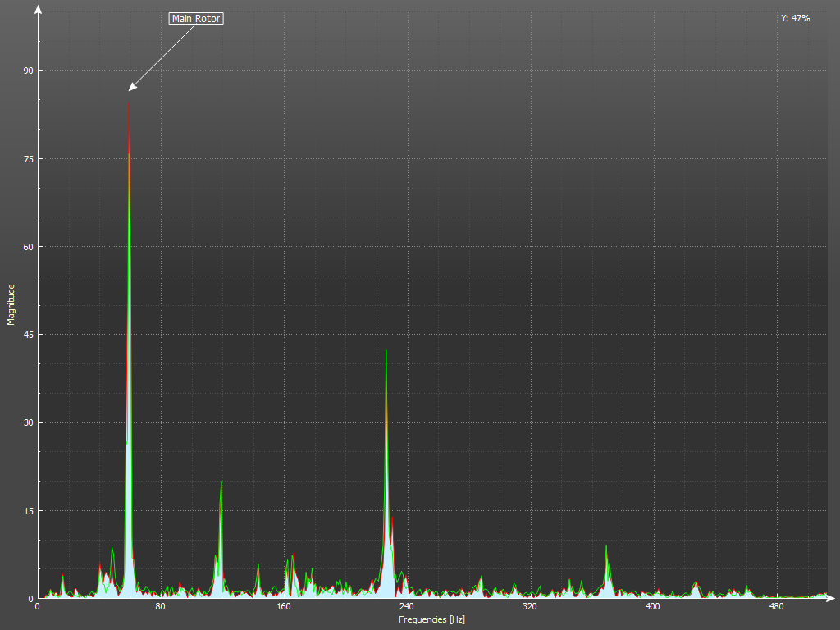
Task: Click the 90 tick label on the Y axis
Action: point(28,71)
